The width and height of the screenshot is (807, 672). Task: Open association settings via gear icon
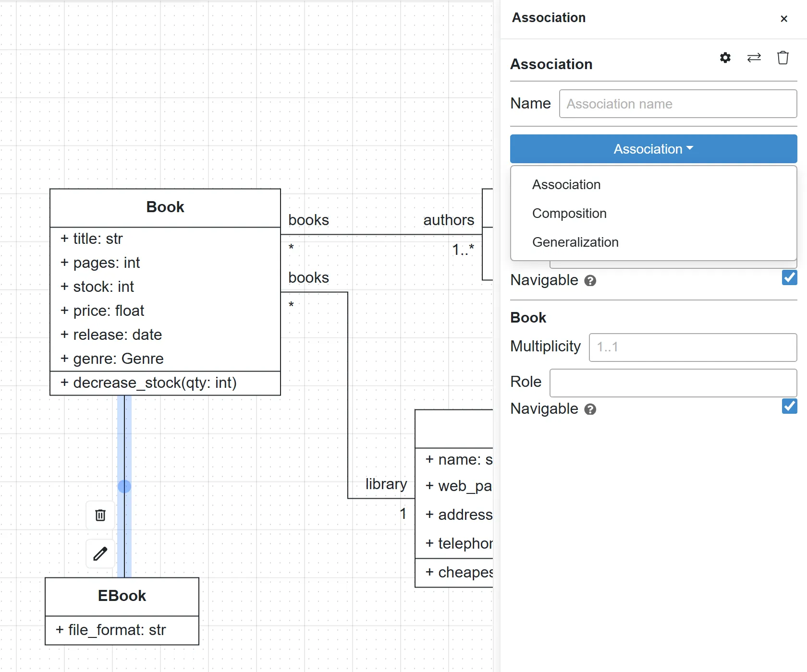[x=725, y=58]
